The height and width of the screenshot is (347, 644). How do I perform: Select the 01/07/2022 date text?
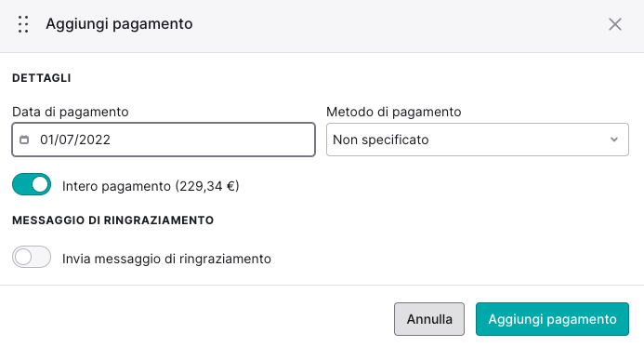[x=75, y=140]
